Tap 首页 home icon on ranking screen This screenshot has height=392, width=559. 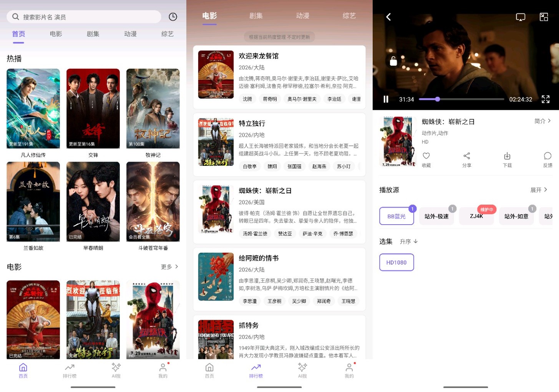209,367
